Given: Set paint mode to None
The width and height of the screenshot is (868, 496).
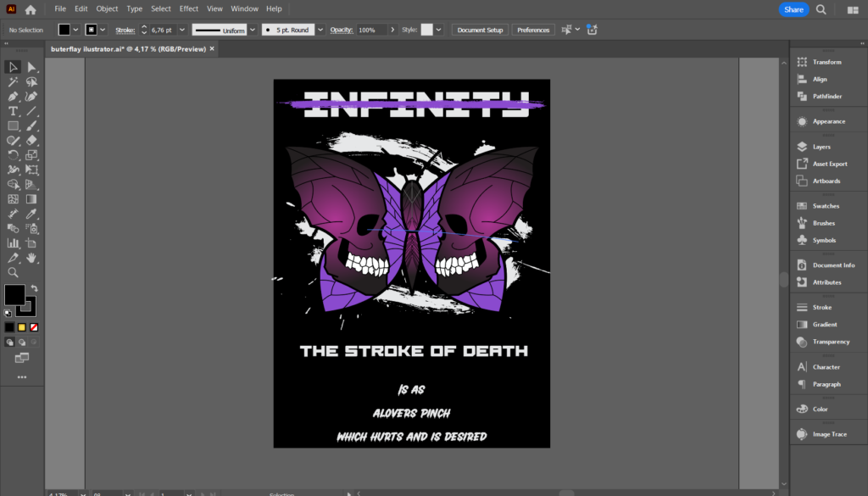Looking at the screenshot, I should click(x=34, y=326).
